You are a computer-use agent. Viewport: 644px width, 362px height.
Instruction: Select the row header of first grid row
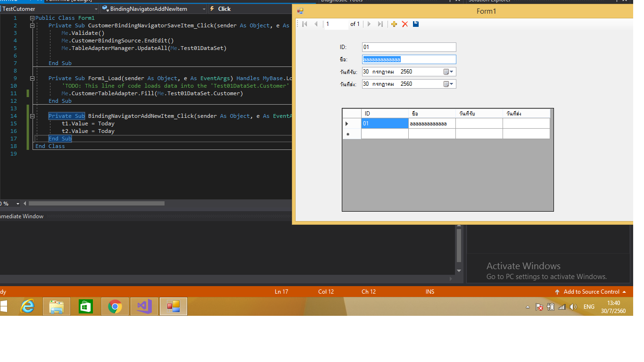click(x=352, y=123)
